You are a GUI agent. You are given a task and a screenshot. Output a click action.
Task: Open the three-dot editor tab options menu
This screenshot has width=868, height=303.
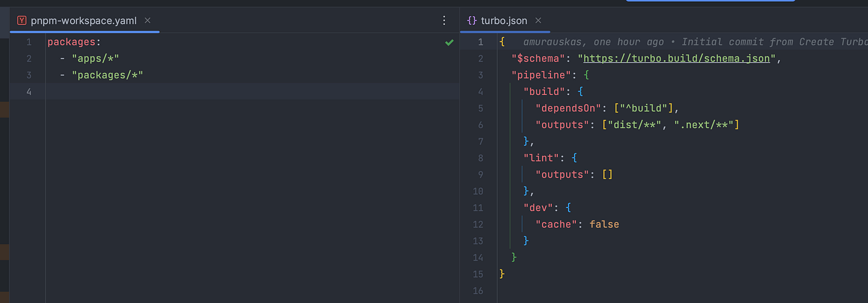(444, 20)
